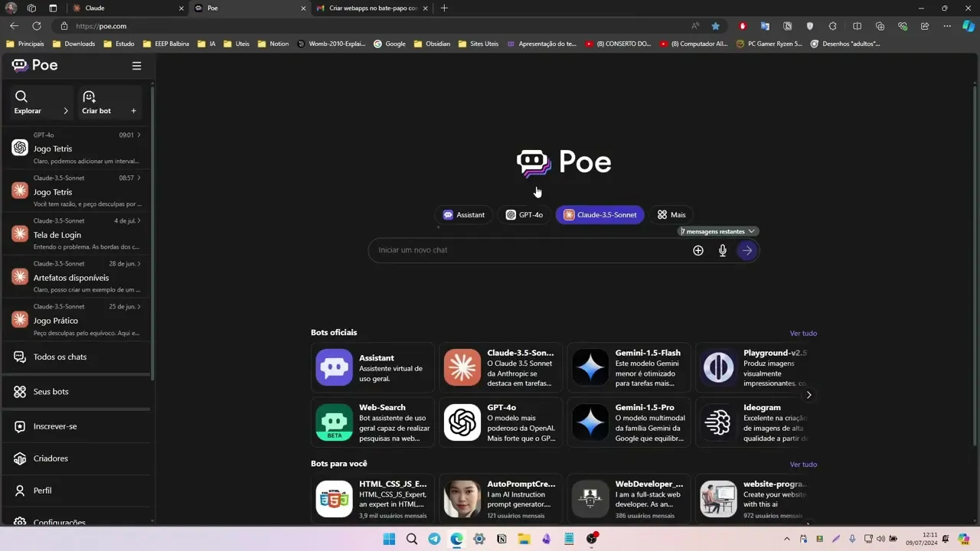Open the GPT-4o Jogo Tetris chat
This screenshot has width=980, height=551.
coord(77,148)
